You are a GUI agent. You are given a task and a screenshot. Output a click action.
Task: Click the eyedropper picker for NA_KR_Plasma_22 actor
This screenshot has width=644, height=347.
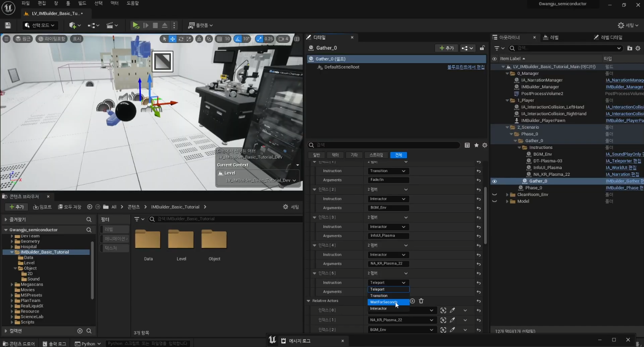pos(453,320)
